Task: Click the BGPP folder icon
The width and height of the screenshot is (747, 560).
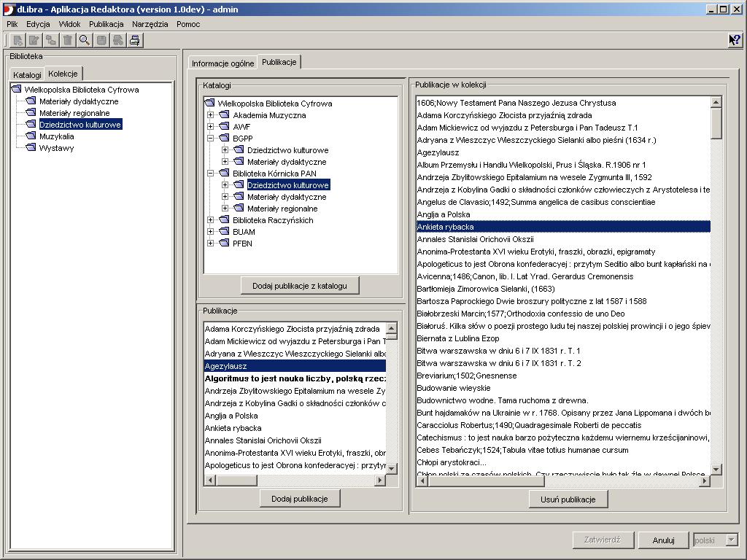Action: tap(224, 138)
